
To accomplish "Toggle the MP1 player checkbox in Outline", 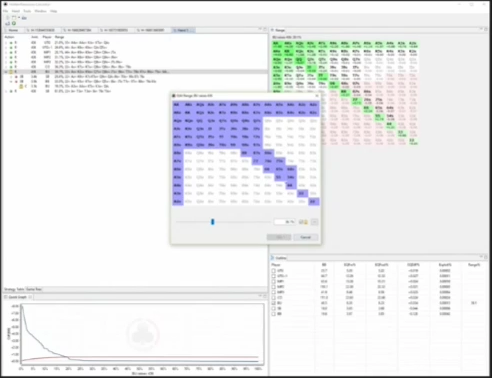I will pos(274,281).
